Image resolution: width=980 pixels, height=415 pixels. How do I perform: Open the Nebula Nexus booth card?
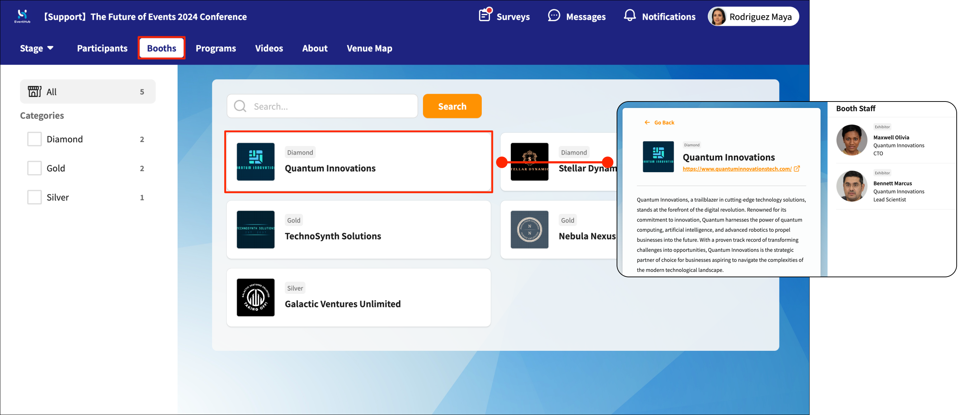click(x=559, y=230)
